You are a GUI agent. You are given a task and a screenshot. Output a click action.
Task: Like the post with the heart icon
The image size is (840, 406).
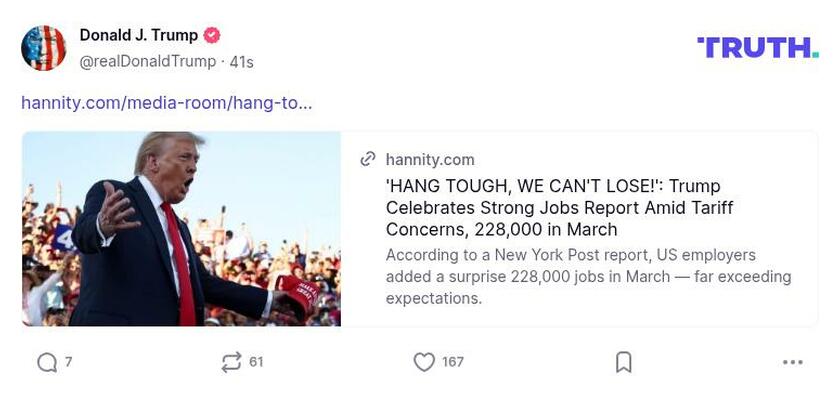tap(424, 362)
